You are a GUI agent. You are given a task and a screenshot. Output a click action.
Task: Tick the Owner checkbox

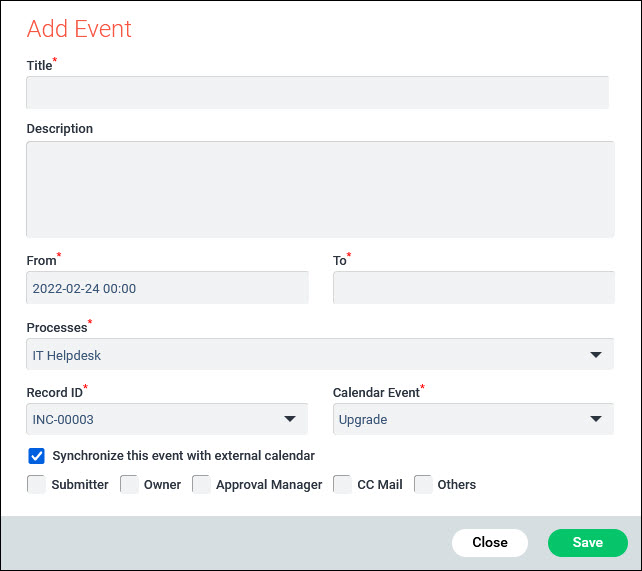click(129, 485)
